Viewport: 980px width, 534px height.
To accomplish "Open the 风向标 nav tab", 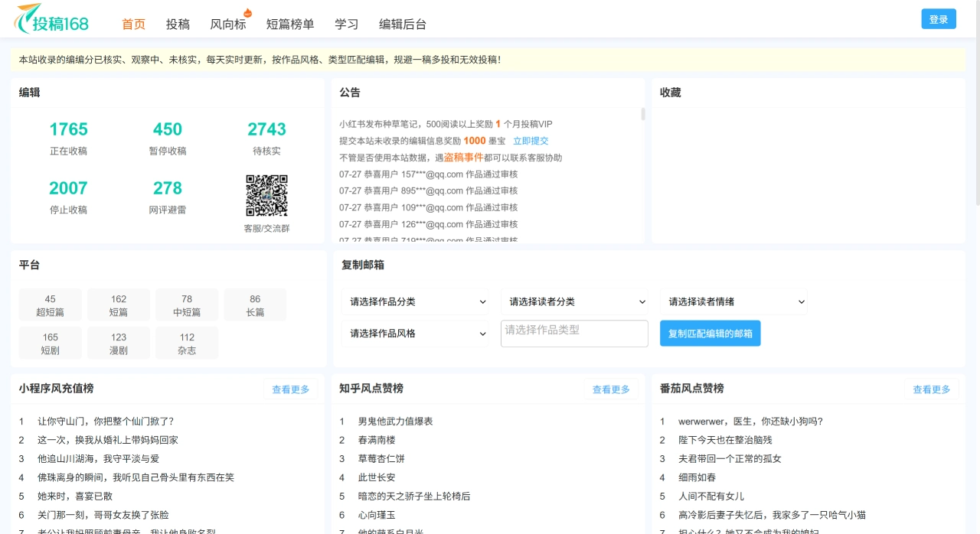I will tap(228, 24).
